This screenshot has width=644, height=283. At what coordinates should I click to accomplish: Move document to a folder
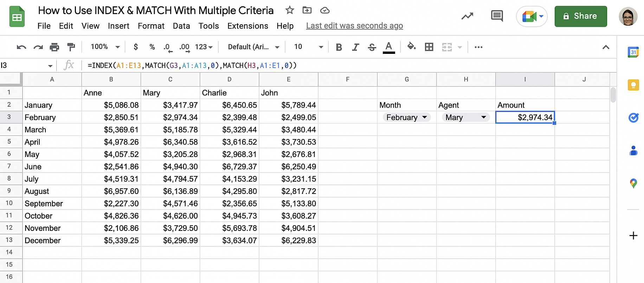[307, 10]
